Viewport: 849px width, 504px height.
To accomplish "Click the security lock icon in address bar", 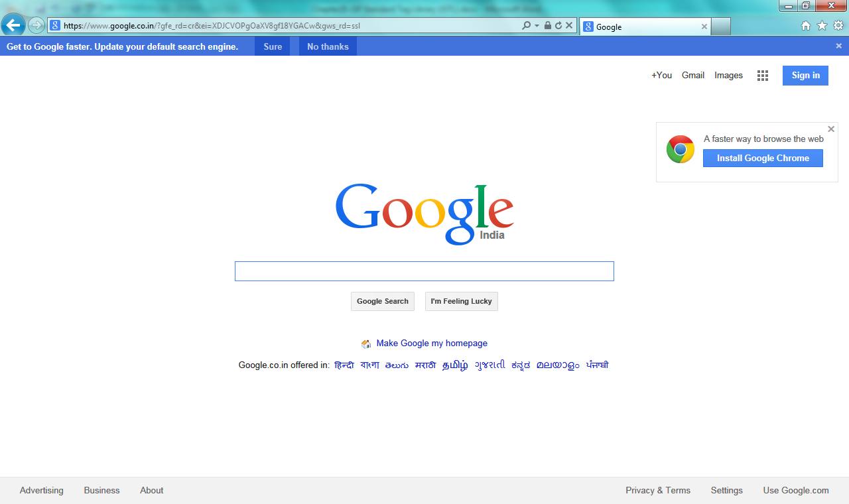I will [548, 26].
